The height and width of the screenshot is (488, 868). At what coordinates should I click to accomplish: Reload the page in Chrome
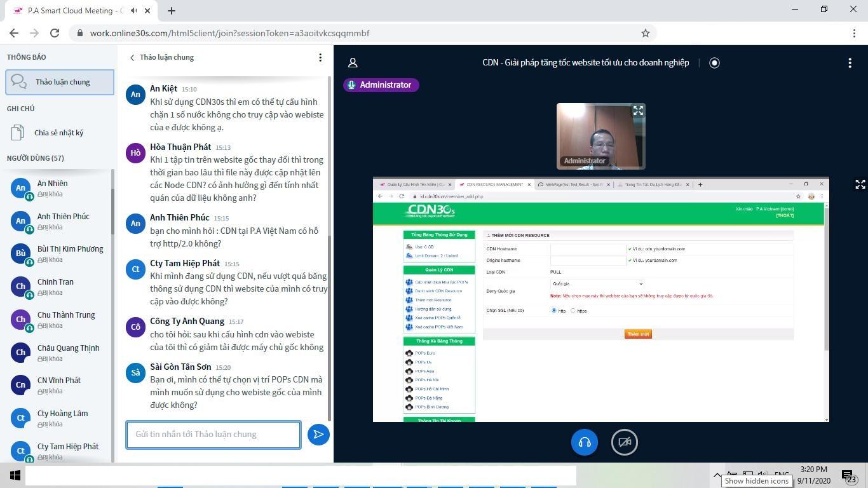click(x=55, y=33)
